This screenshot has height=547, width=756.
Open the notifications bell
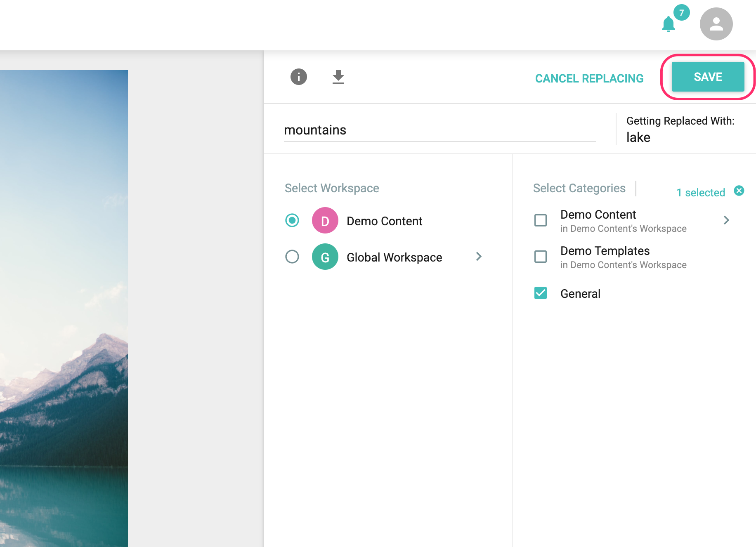click(668, 24)
